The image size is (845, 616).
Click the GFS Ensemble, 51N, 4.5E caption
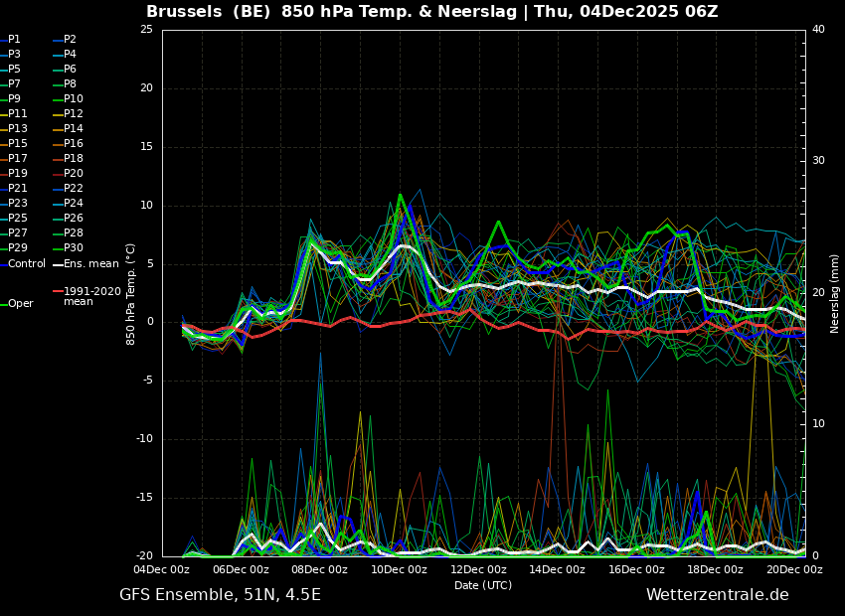click(220, 595)
